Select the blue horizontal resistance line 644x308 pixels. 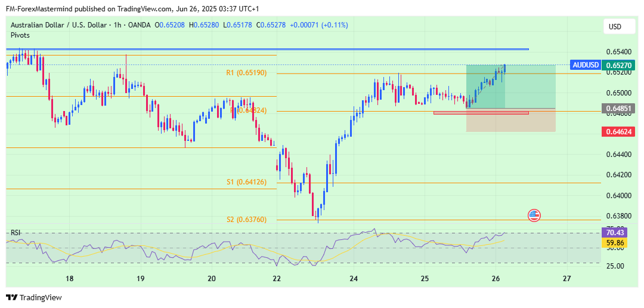[267, 50]
